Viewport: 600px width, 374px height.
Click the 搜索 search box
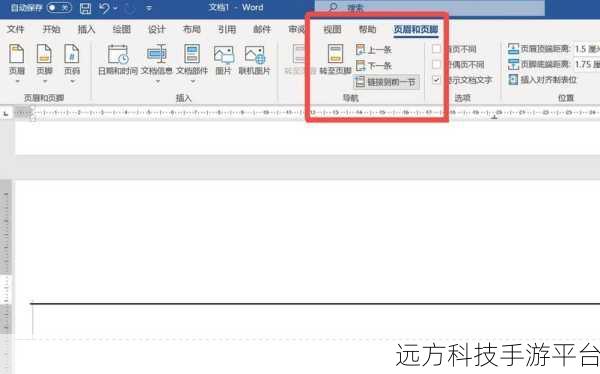(x=430, y=8)
